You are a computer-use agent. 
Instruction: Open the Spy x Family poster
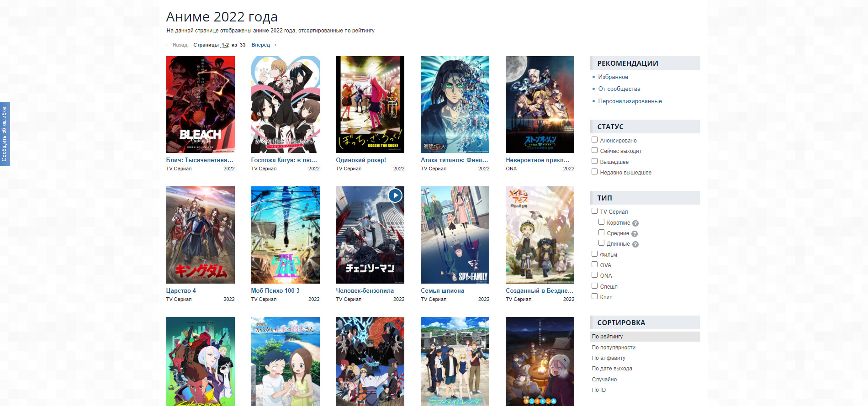(455, 235)
